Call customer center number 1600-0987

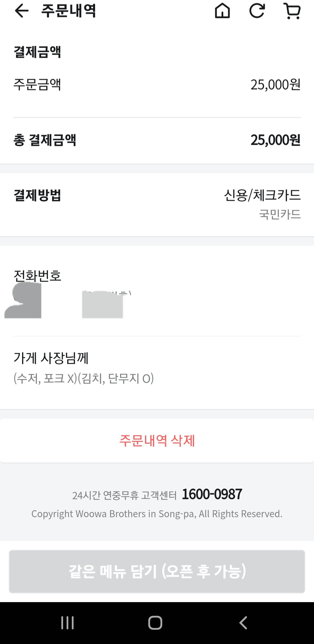[x=212, y=494]
